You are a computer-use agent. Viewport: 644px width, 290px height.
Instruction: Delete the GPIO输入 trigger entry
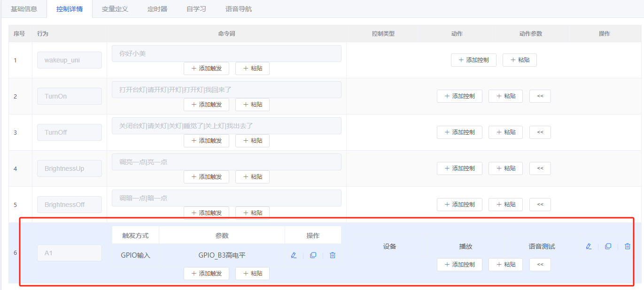(333, 255)
